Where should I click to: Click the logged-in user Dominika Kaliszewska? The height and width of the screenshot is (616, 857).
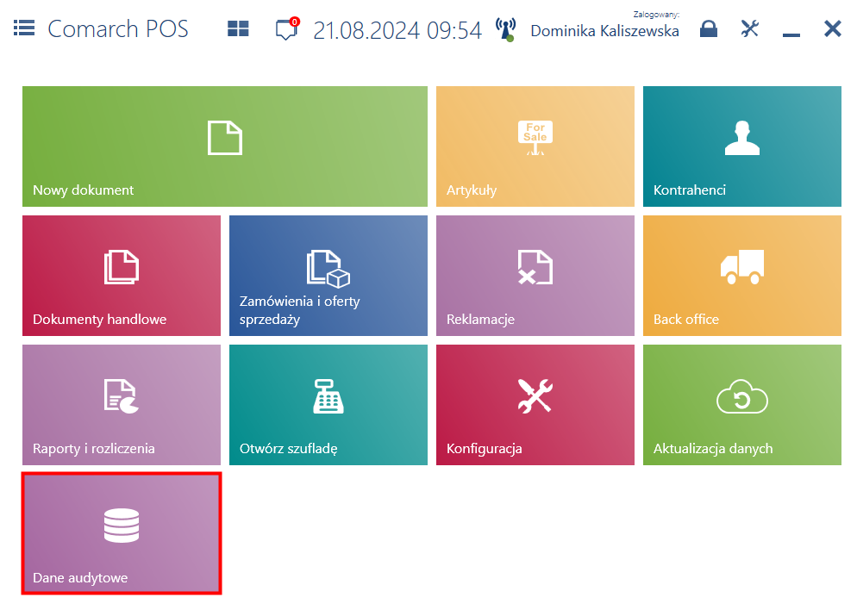click(x=604, y=30)
